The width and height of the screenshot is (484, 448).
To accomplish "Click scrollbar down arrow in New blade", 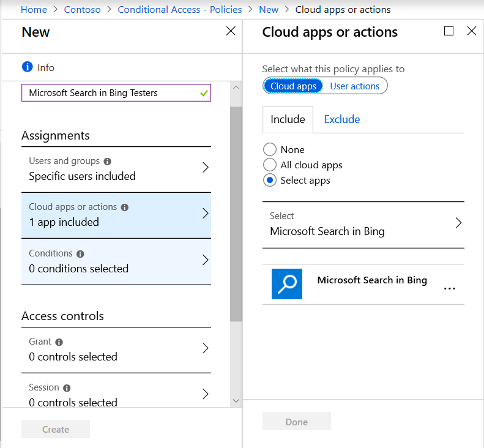I will point(236,401).
